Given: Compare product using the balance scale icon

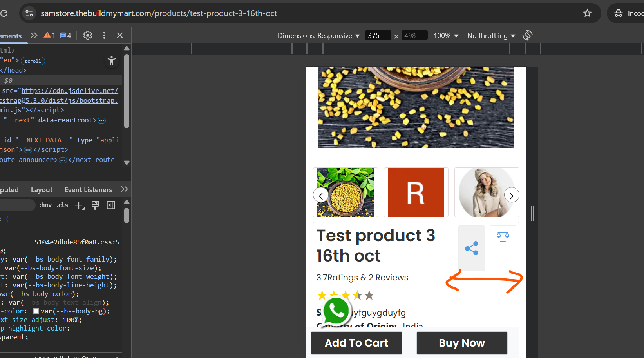Looking at the screenshot, I should coord(503,248).
